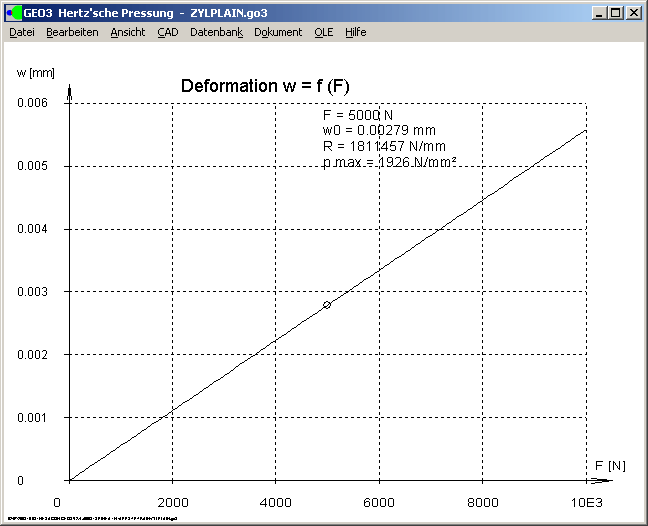The image size is (648, 526).
Task: Open the Dokument menu
Action: (278, 32)
